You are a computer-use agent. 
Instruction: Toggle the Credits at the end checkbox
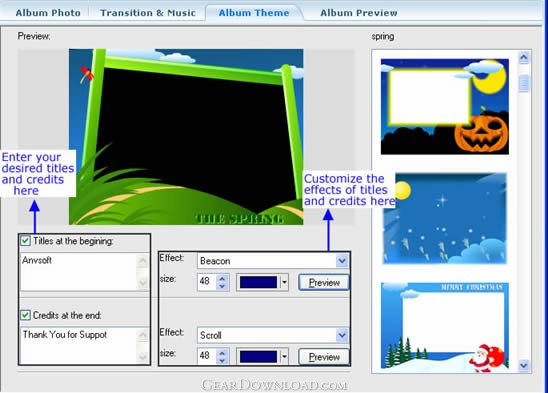click(x=25, y=315)
